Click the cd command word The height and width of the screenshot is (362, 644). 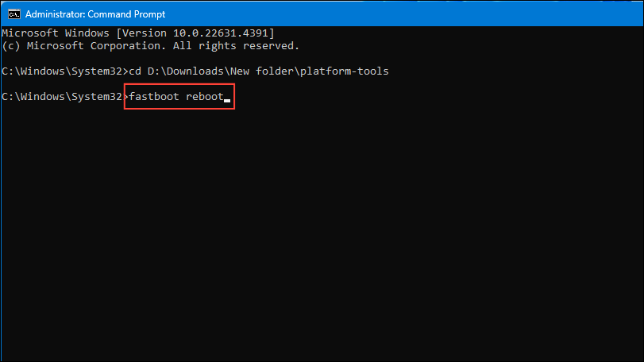coord(135,71)
